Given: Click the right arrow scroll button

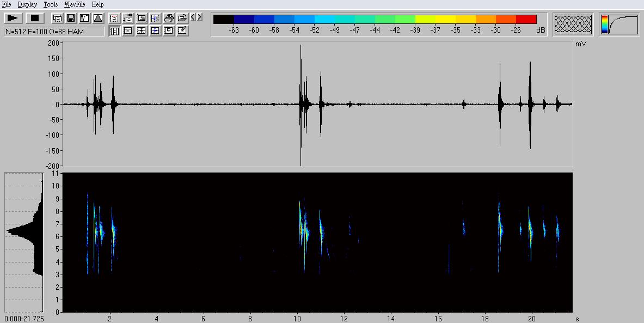Looking at the screenshot, I should pos(200,17).
